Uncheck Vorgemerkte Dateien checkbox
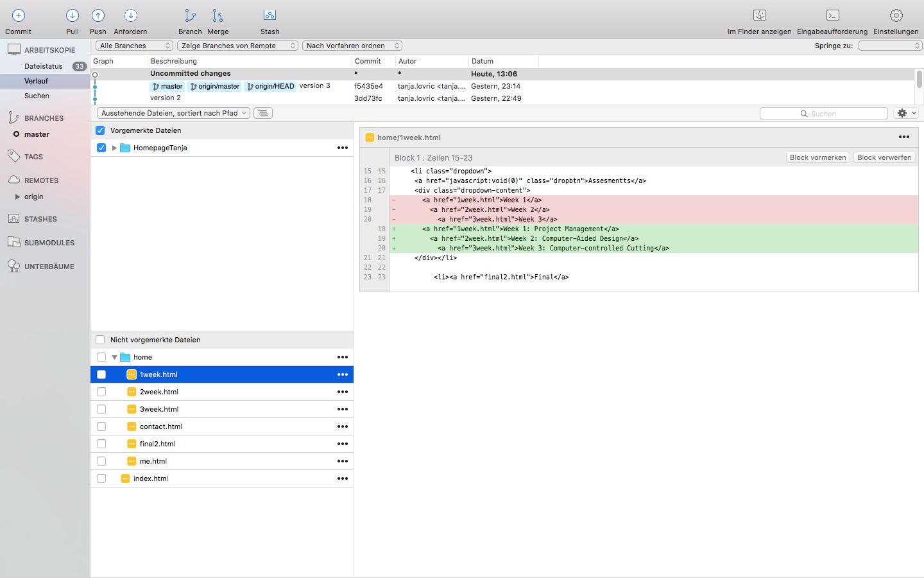This screenshot has height=578, width=924. click(x=100, y=130)
